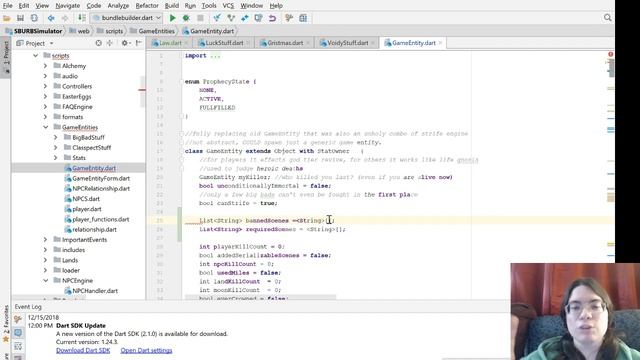Collapse the NPCEngine folder
640x360 pixels.
(x=45, y=281)
